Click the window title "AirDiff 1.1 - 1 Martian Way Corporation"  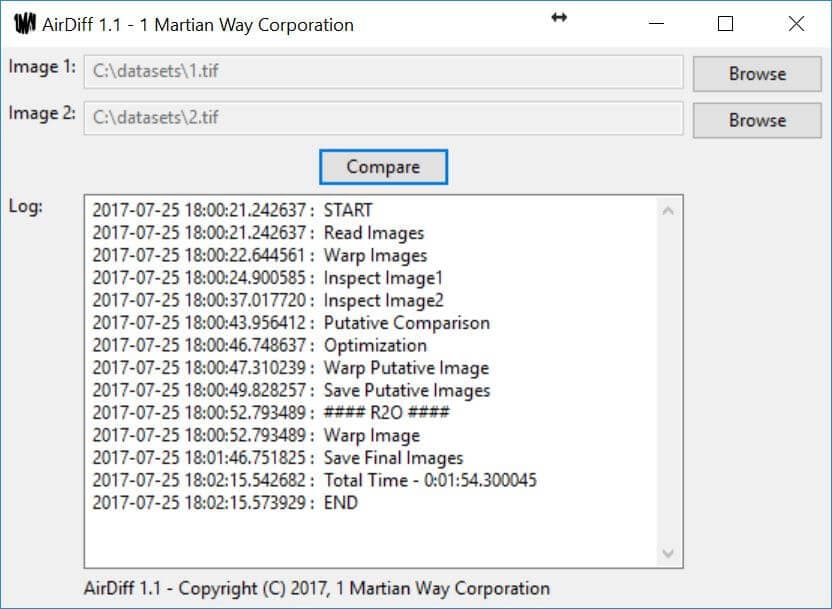pyautogui.click(x=198, y=25)
